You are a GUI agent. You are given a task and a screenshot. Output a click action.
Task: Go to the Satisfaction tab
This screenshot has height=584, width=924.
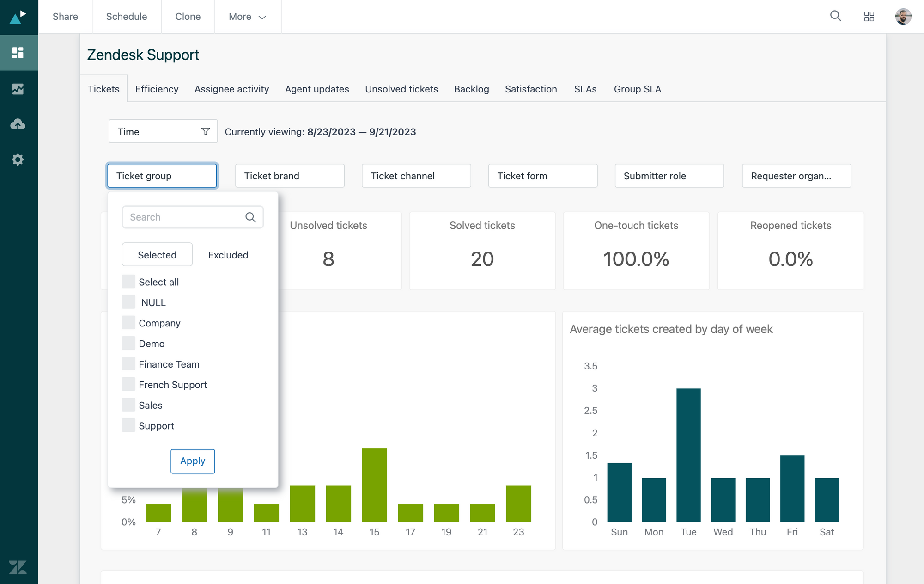(x=530, y=89)
